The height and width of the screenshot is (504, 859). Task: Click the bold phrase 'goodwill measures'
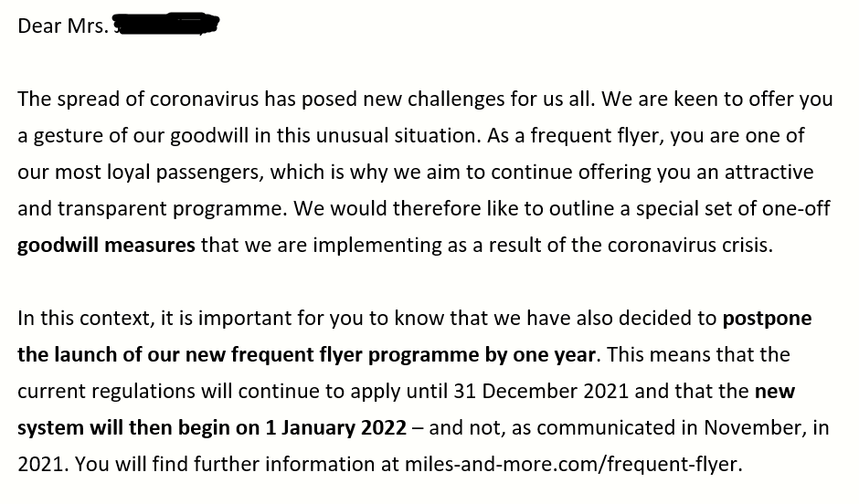pyautogui.click(x=106, y=246)
